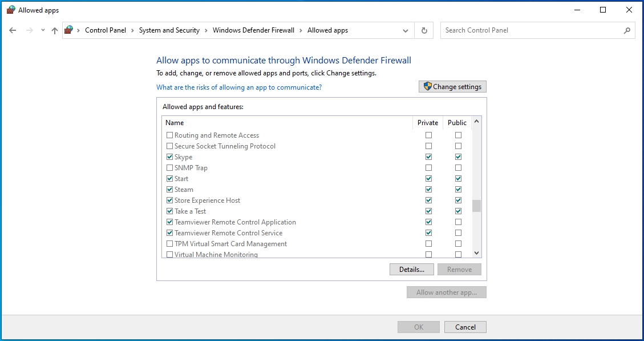Toggle Steam Public checkbox
The image size is (644, 341).
(459, 189)
